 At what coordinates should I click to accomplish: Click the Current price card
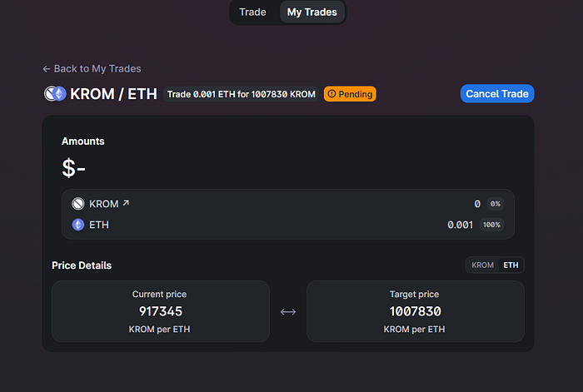click(x=161, y=311)
